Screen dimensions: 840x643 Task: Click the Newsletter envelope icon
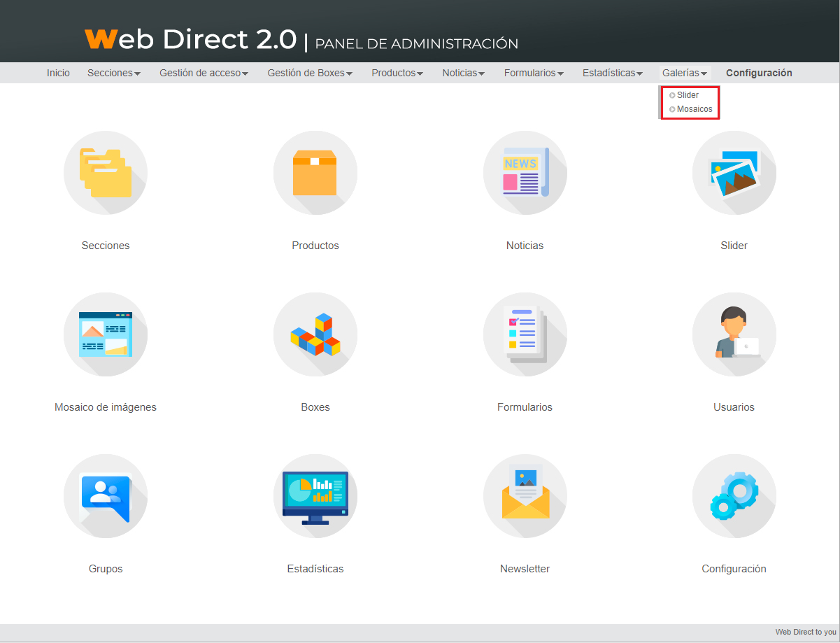525,497
